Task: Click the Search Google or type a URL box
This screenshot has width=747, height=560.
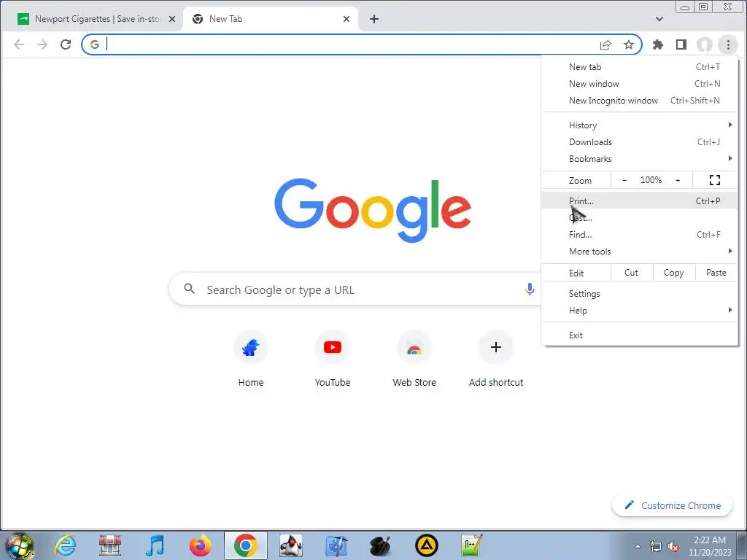Action: coord(355,289)
